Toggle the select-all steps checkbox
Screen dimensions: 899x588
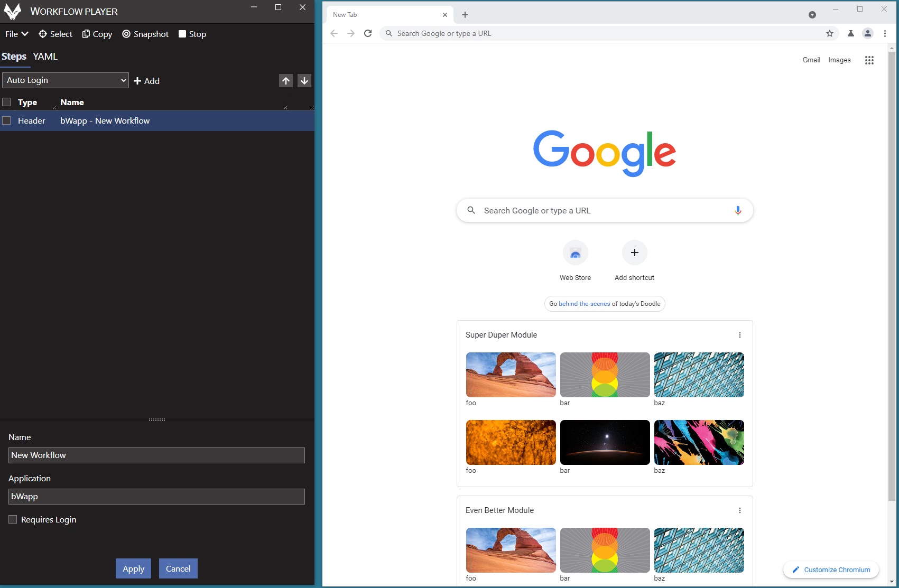(x=6, y=102)
